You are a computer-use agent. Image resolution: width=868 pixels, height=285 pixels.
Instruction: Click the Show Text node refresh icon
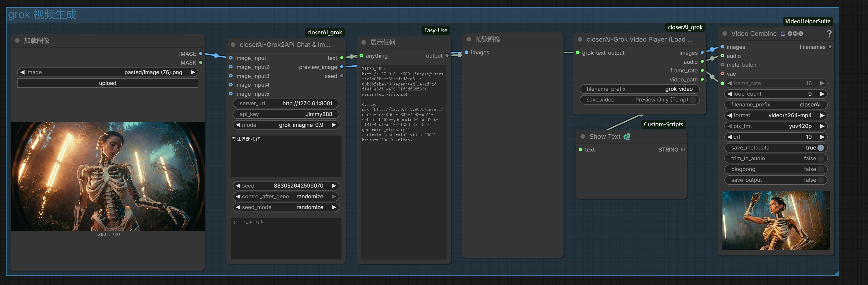tap(627, 137)
